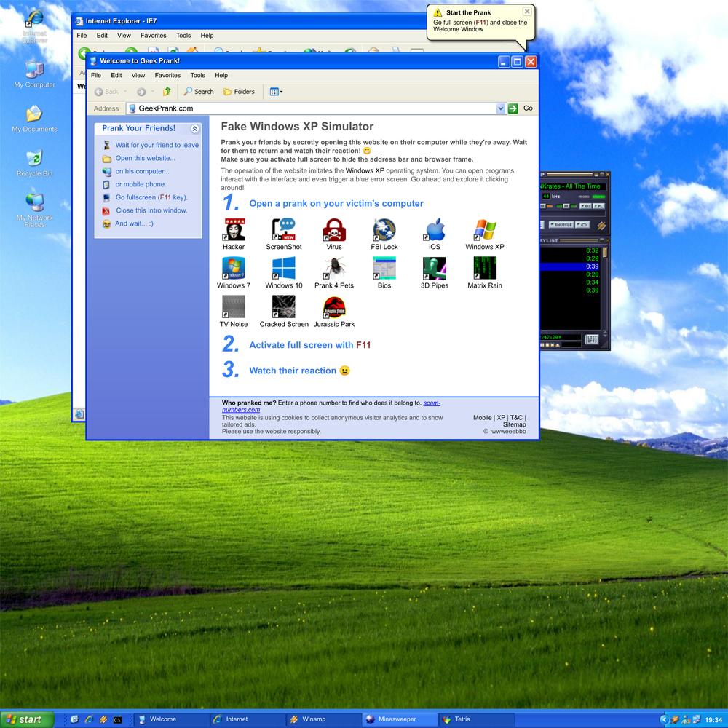The width and height of the screenshot is (728, 728).
Task: Click the Up folder toolbar icon
Action: (167, 92)
